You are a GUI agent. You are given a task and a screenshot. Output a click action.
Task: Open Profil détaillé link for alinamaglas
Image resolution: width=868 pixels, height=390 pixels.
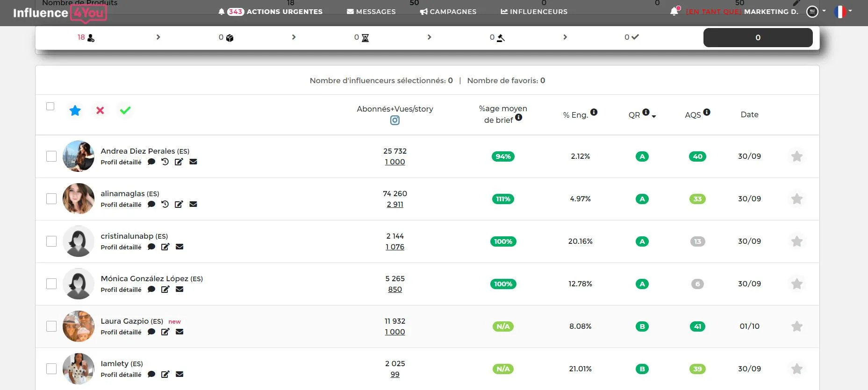coord(121,205)
